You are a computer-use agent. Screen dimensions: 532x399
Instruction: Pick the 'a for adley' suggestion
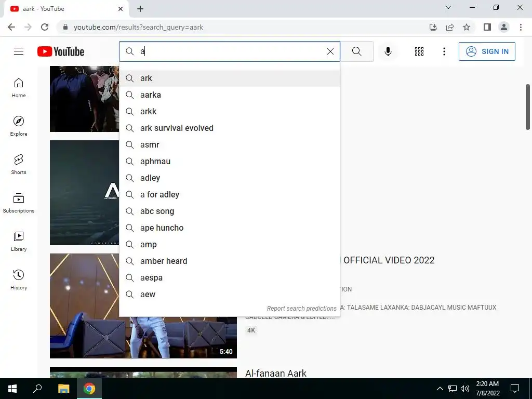tap(229, 195)
